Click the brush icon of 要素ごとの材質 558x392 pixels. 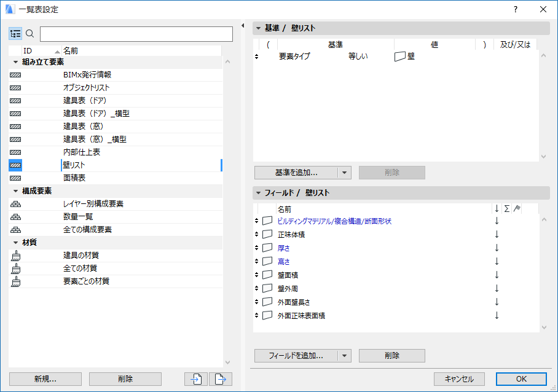point(15,282)
